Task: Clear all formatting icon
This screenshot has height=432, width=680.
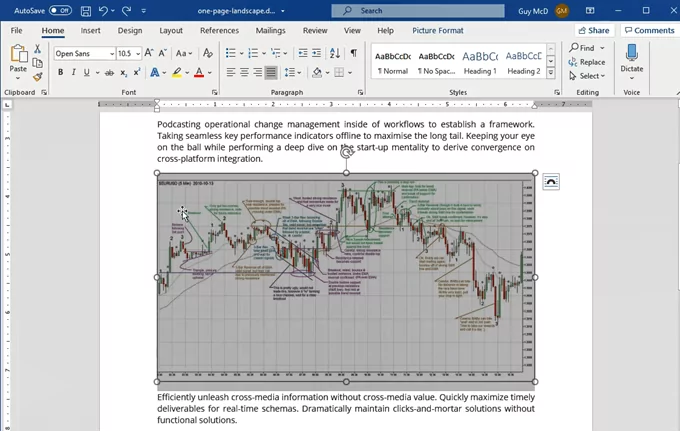Action: (208, 53)
